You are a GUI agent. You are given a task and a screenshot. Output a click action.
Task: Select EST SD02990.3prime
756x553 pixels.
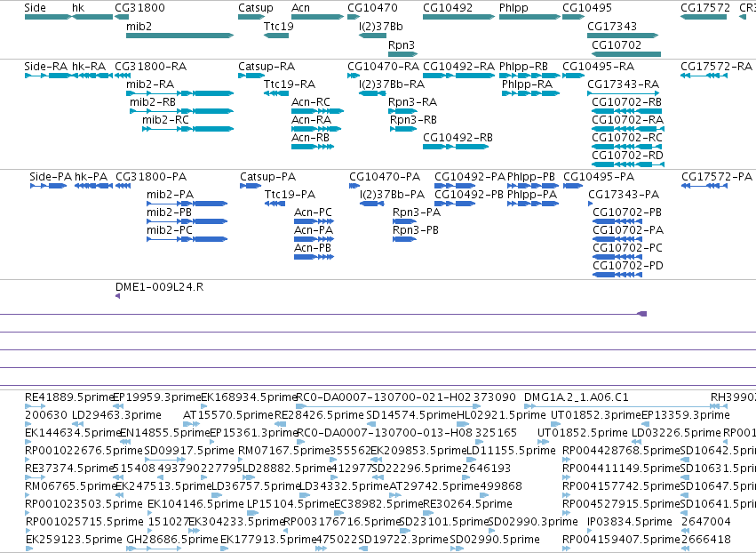(493, 531)
